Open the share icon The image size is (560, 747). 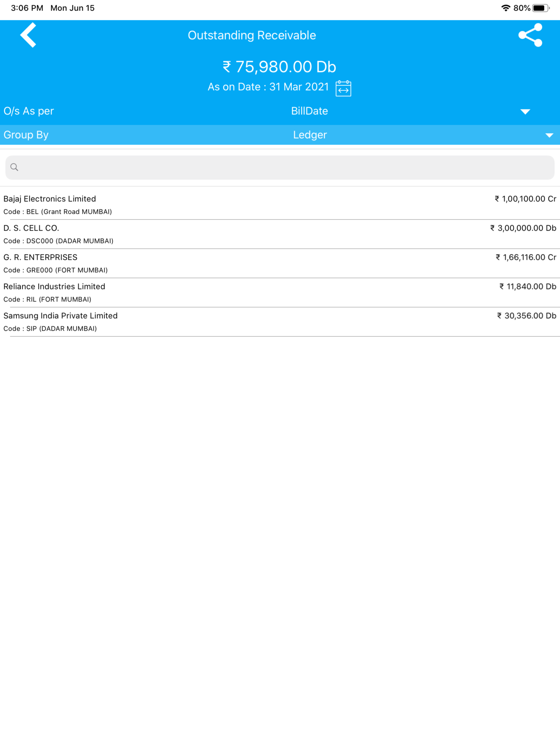click(530, 35)
